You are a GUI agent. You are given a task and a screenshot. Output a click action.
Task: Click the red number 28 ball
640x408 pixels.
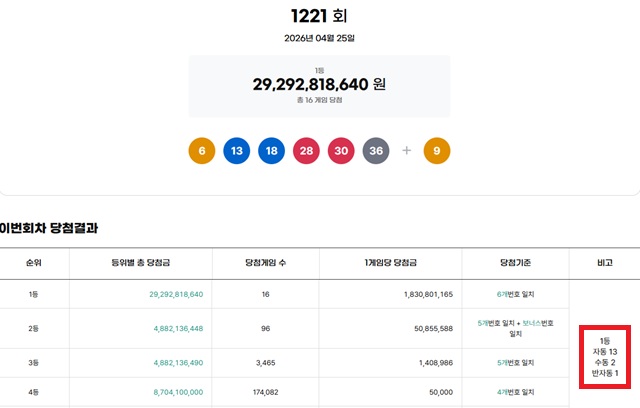(x=307, y=151)
